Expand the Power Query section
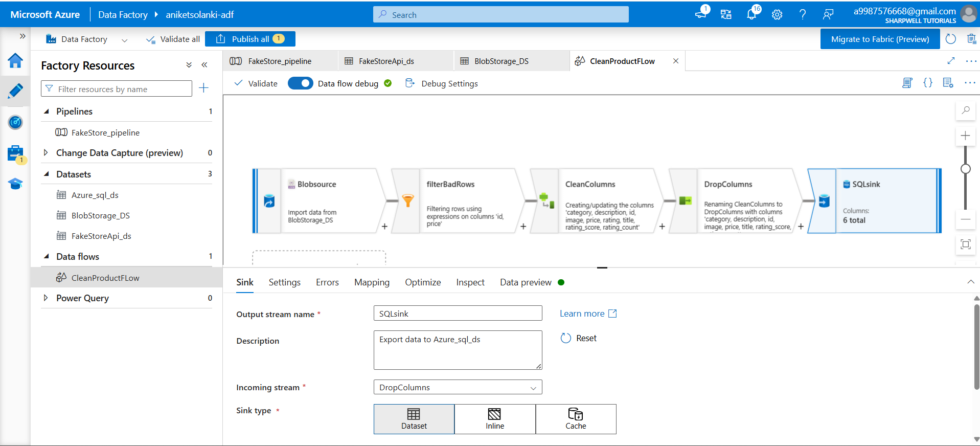980x446 pixels. [46, 298]
